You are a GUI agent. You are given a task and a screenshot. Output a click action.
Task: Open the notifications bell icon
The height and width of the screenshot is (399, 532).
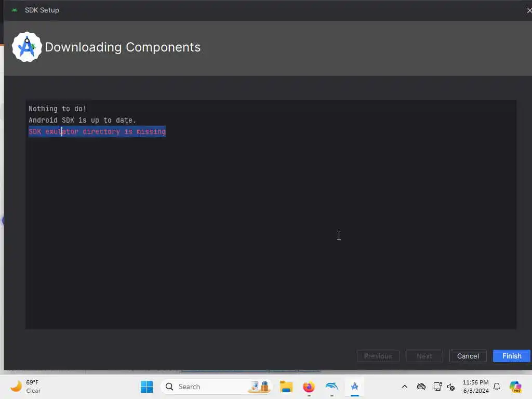click(497, 387)
